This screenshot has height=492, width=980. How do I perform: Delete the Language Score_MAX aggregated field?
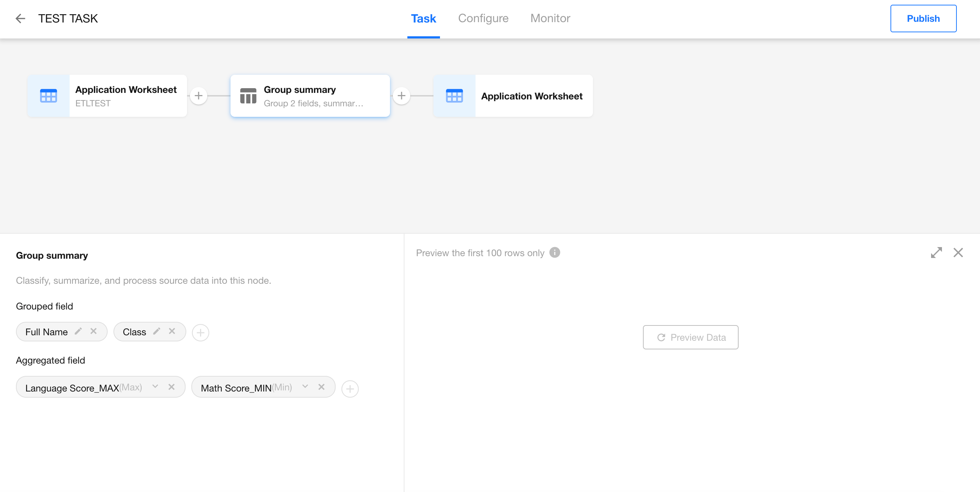pos(171,387)
